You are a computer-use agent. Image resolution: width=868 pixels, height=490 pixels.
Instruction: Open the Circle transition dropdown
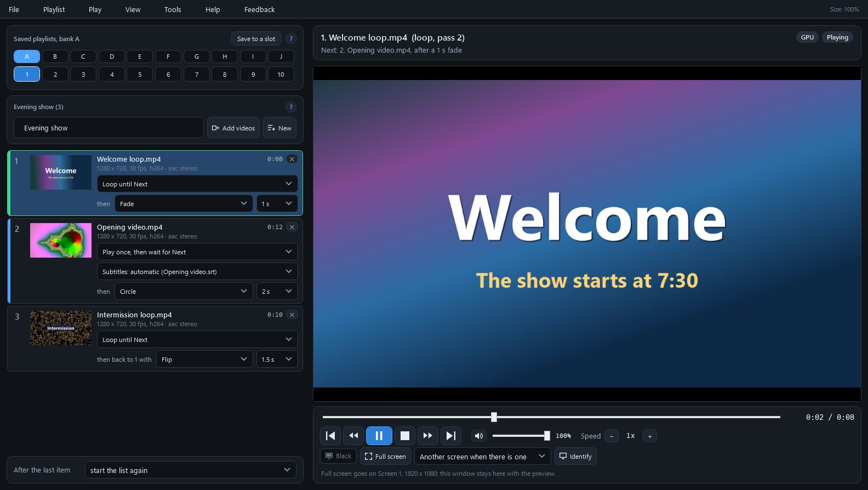click(x=184, y=291)
